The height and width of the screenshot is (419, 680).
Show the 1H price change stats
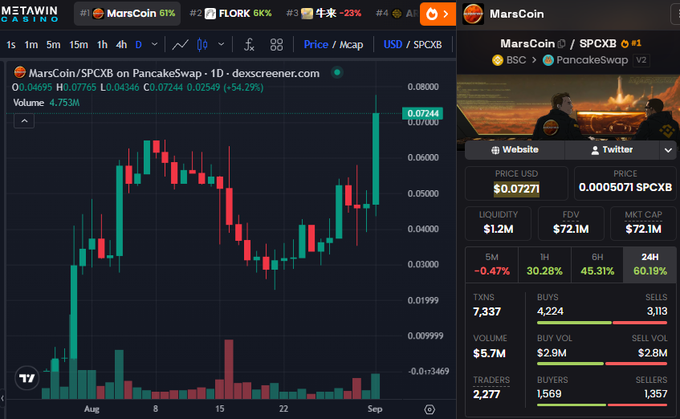[x=545, y=265]
